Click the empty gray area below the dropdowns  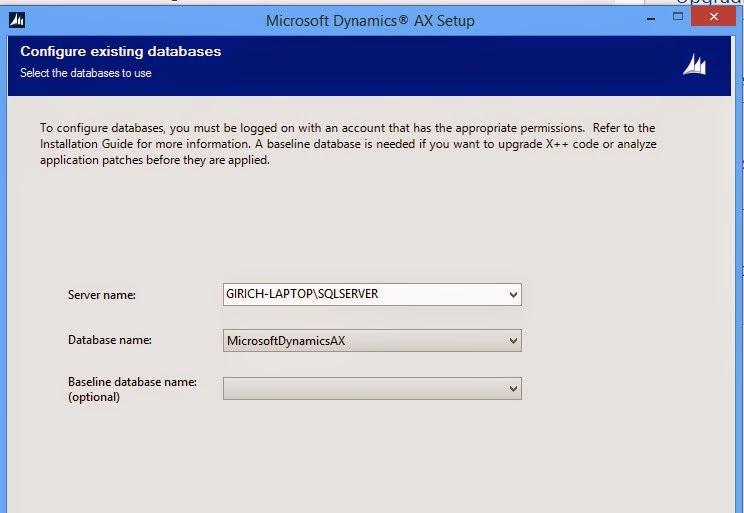(370, 460)
